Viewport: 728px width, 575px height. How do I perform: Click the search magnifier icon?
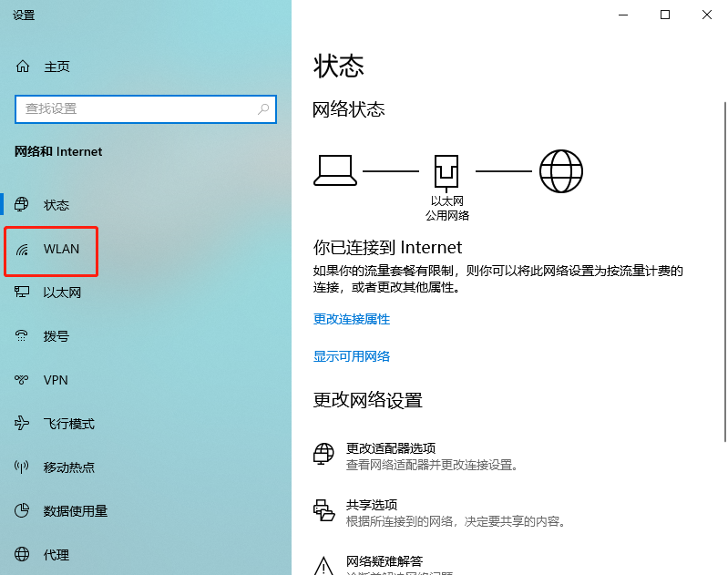(x=263, y=108)
